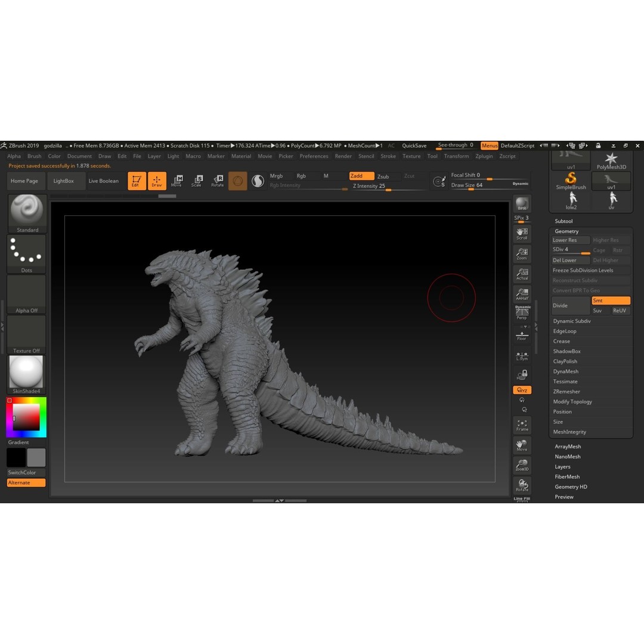Set view to Actual size
This screenshot has width=644, height=644.
pyautogui.click(x=522, y=274)
